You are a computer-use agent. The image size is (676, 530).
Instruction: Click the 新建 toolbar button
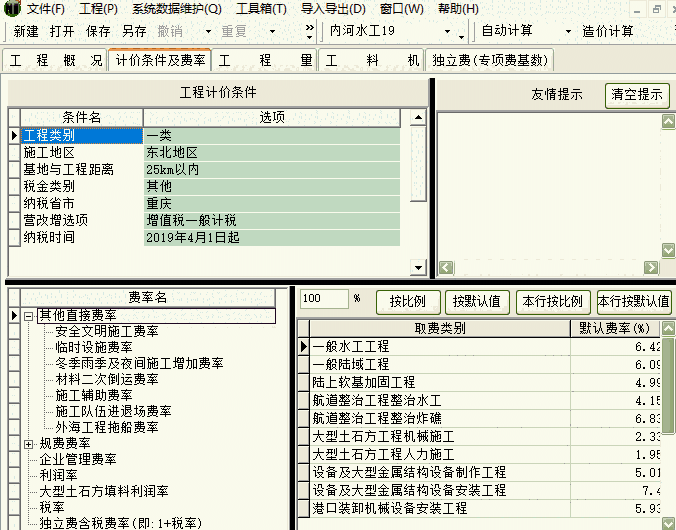pos(26,31)
